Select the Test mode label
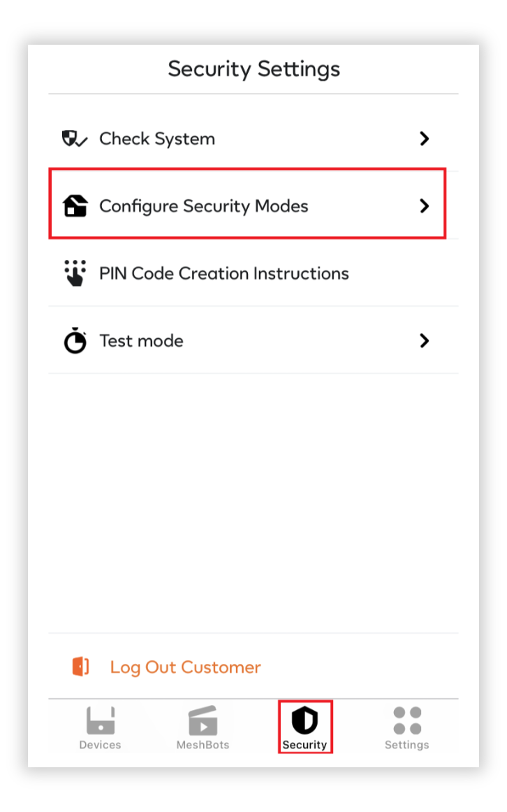The image size is (507, 812). [x=141, y=341]
